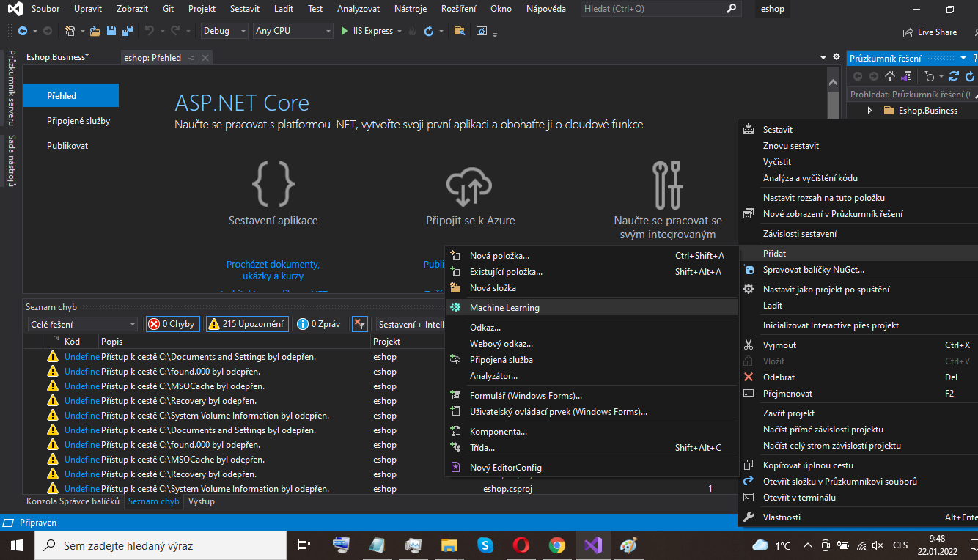Viewport: 978px width, 560px height.
Task: Switch to the Výstup bottom tab
Action: pyautogui.click(x=202, y=502)
